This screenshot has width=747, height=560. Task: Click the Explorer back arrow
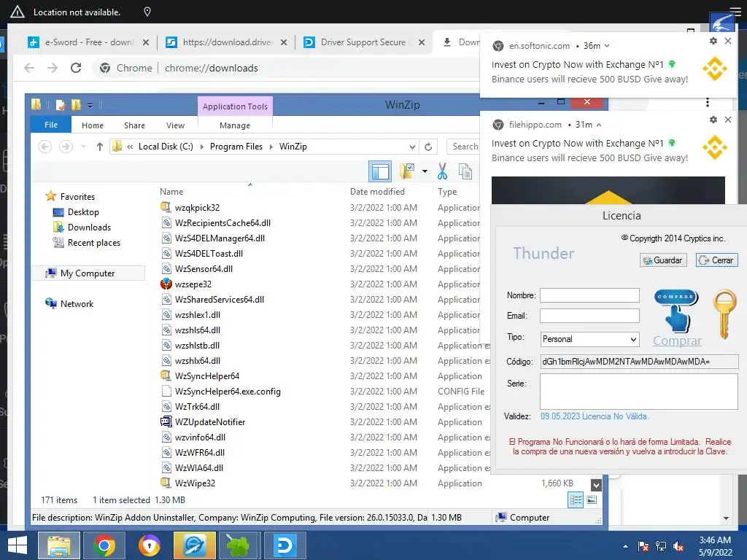click(x=44, y=147)
